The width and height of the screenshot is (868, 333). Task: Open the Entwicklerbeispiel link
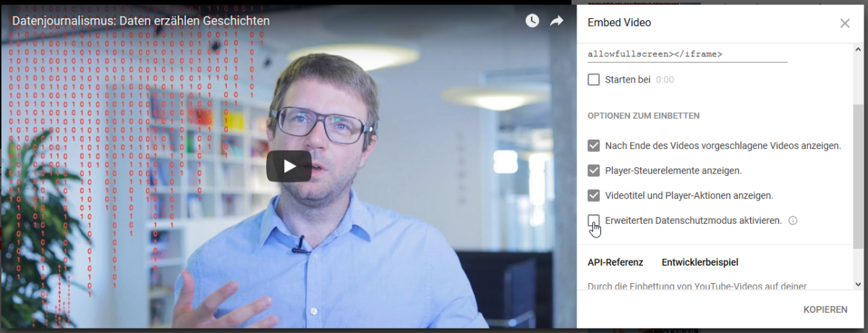(700, 262)
